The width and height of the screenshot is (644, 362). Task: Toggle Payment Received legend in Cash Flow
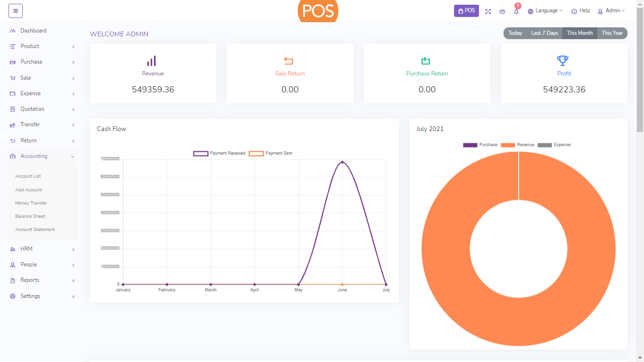(220, 153)
